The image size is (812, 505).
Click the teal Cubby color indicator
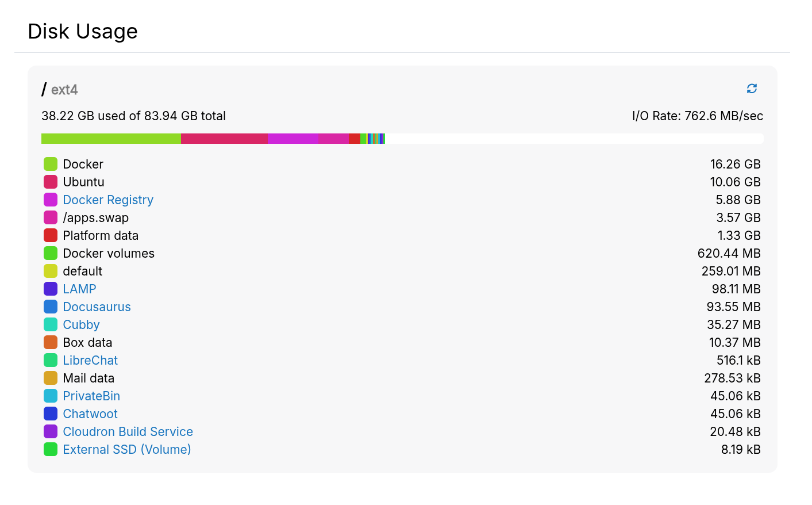point(50,324)
